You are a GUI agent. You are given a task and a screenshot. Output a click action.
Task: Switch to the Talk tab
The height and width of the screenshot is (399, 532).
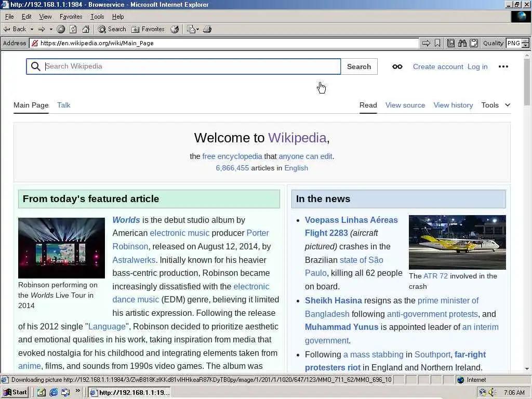[x=64, y=105]
